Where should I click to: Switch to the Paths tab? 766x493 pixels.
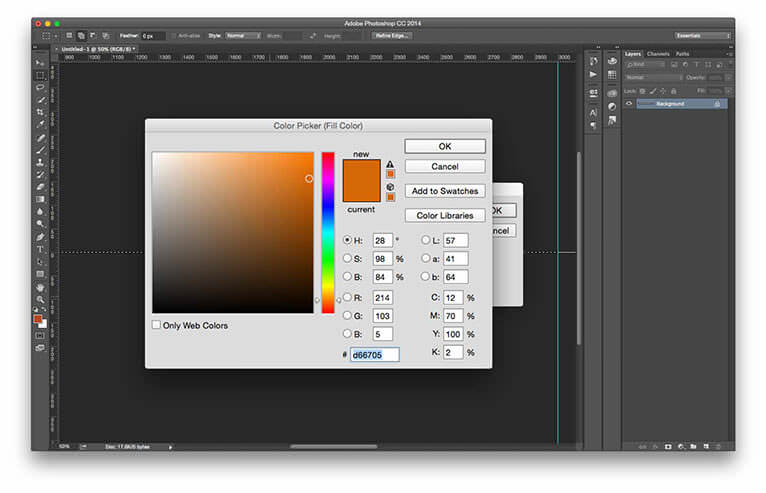[x=682, y=54]
